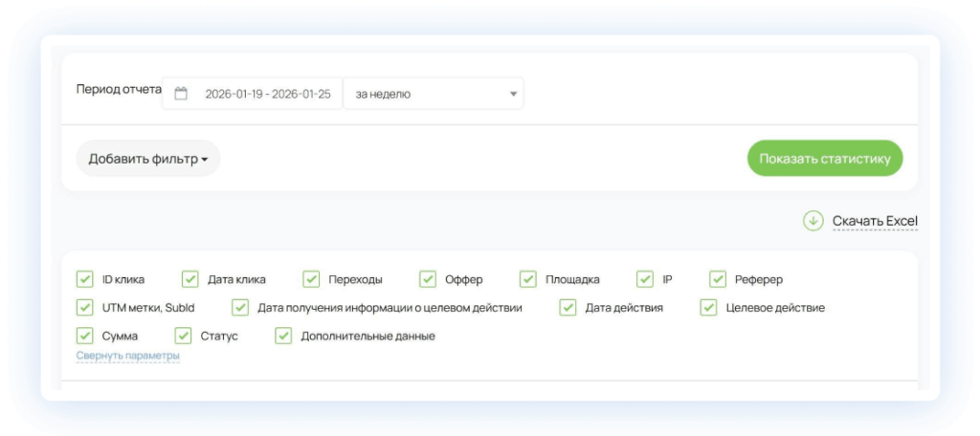
Task: Open the report period date range field
Action: coord(253,94)
